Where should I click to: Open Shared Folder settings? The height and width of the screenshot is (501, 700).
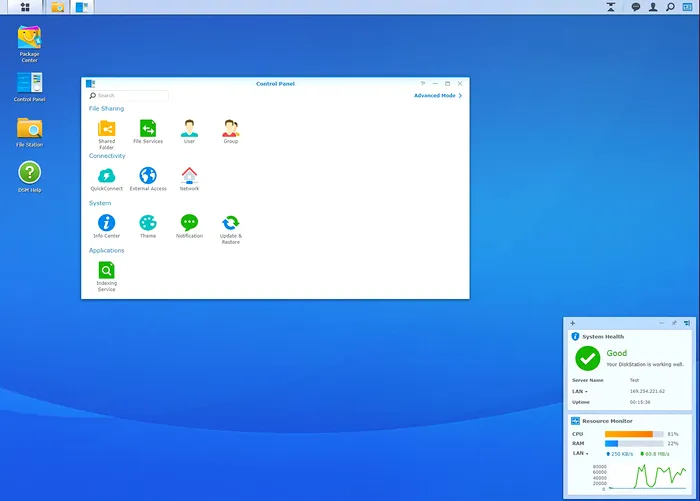tap(106, 134)
